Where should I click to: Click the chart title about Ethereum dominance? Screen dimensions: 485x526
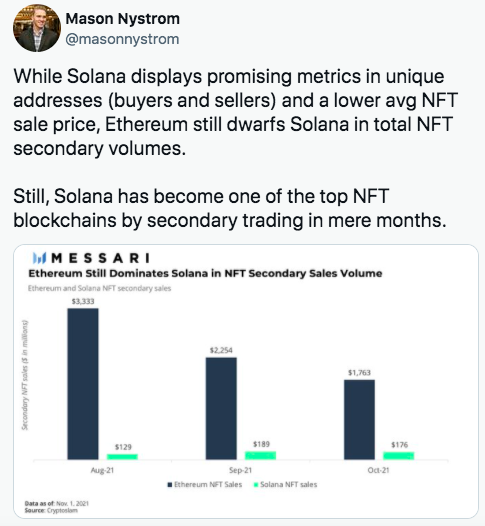pyautogui.click(x=205, y=273)
